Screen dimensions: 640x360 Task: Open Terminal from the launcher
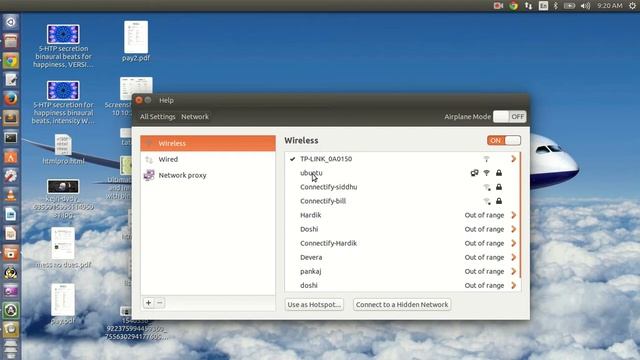11,138
